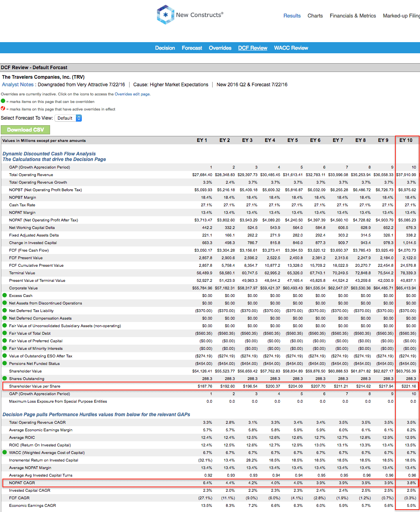The width and height of the screenshot is (420, 512).
Task: Click the New Constructs logo
Action: point(190,15)
